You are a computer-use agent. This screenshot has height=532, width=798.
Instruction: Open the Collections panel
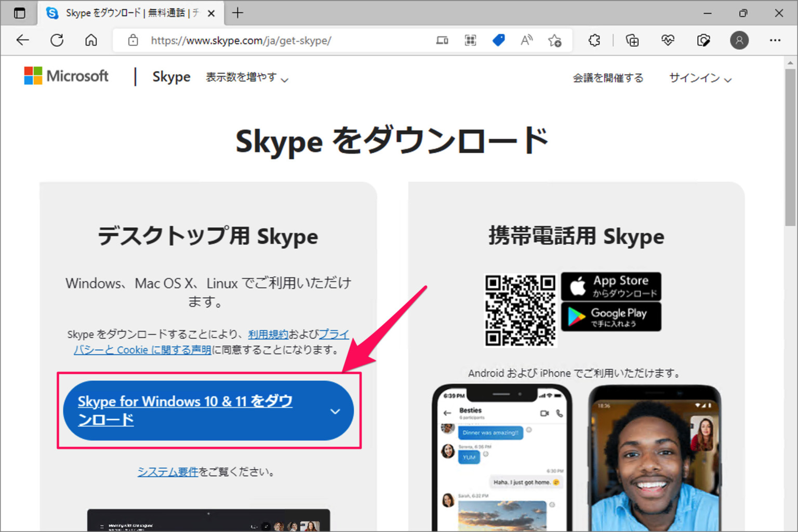click(632, 40)
